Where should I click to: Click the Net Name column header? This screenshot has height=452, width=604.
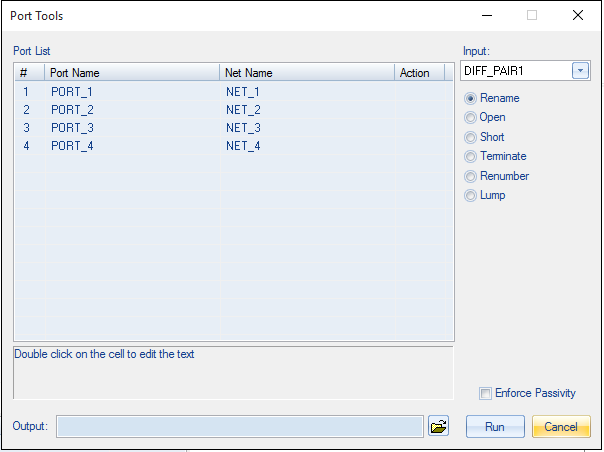coord(306,73)
